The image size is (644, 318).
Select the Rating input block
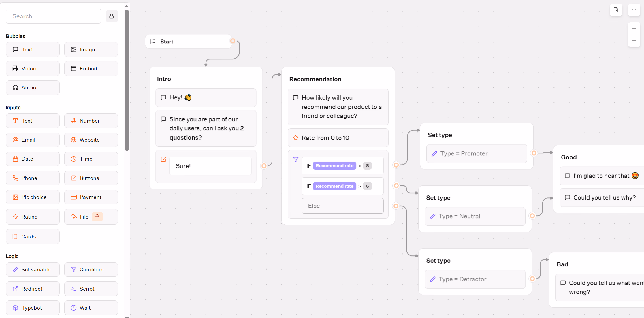[33, 217]
